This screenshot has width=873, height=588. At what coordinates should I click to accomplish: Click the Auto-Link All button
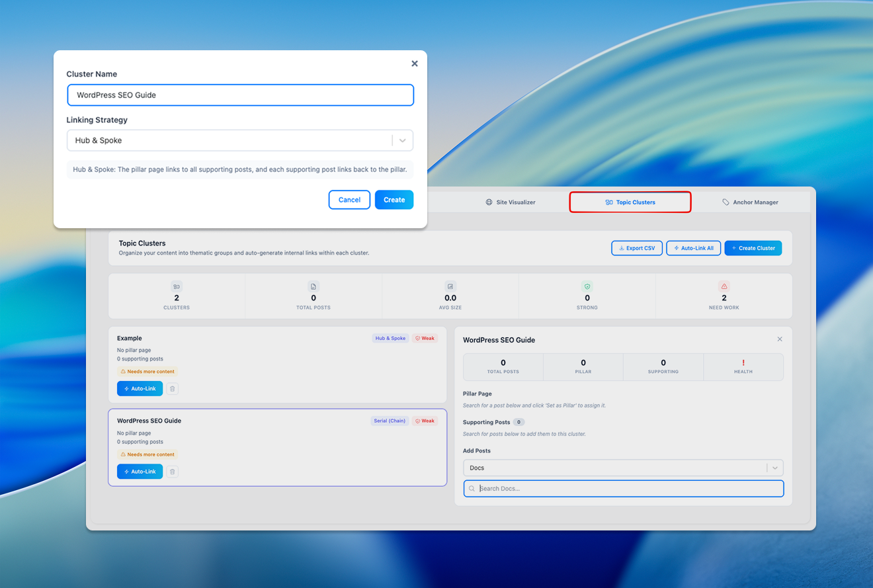[x=693, y=248]
